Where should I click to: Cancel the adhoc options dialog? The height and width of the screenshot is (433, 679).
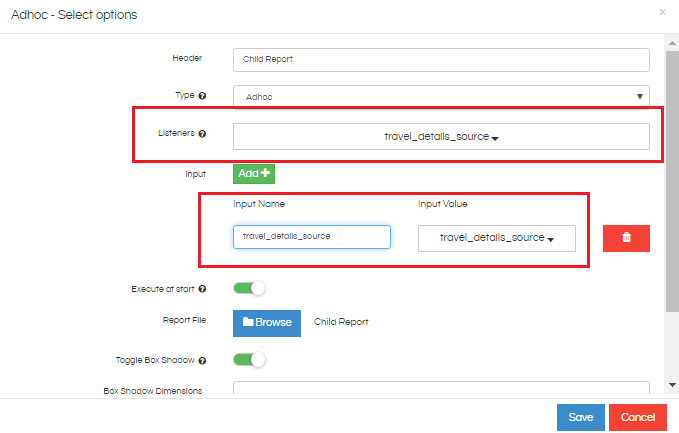pos(638,417)
